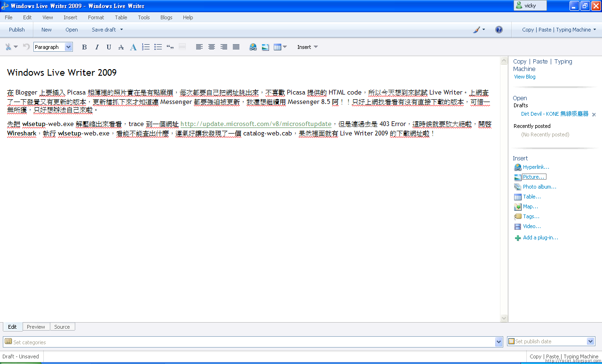Toggle Italic formatting
Screen dimensions: 602x364
[x=97, y=47]
